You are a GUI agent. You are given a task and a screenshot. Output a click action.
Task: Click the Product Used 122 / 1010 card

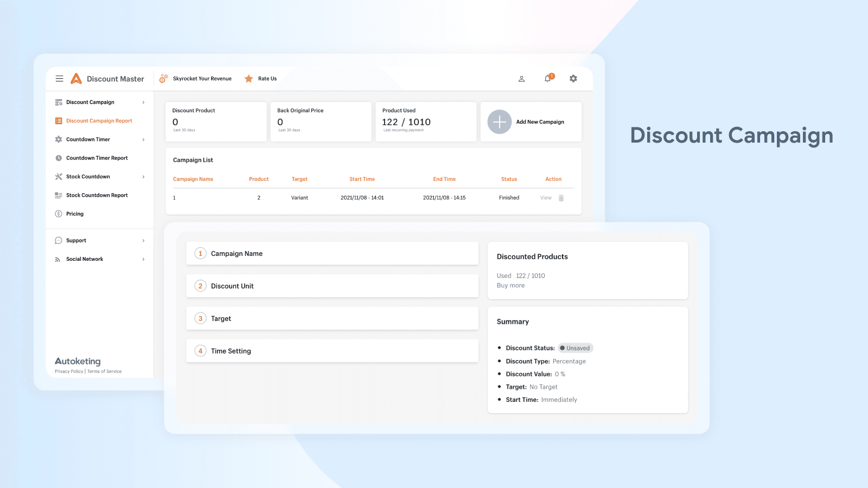coord(426,122)
